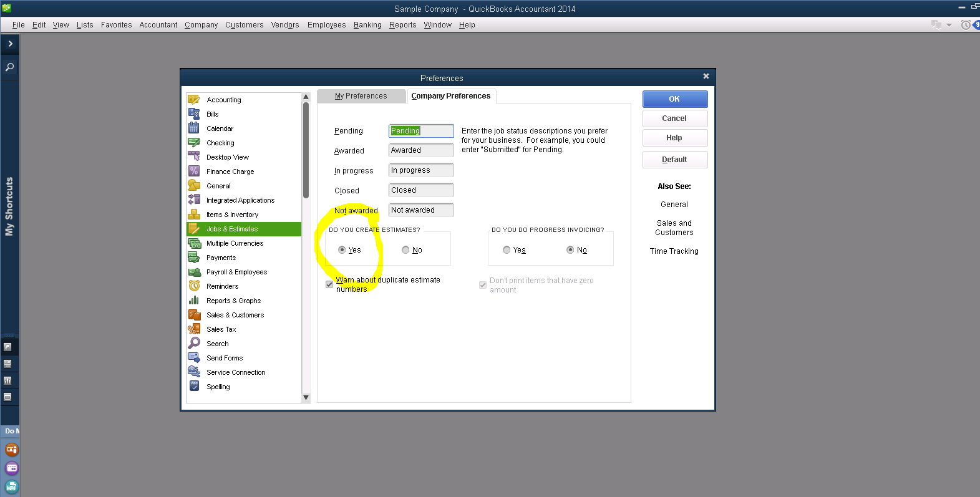Close the Preferences dialog
The image size is (980, 497).
click(706, 76)
